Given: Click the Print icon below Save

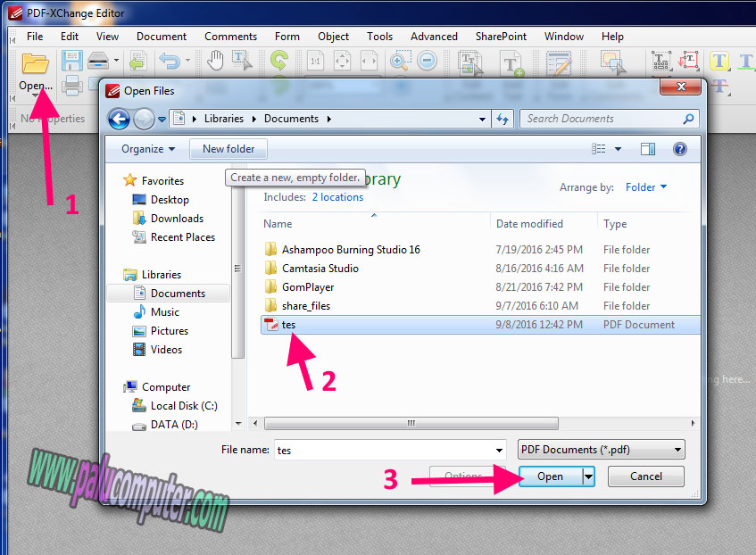Looking at the screenshot, I should click(71, 86).
